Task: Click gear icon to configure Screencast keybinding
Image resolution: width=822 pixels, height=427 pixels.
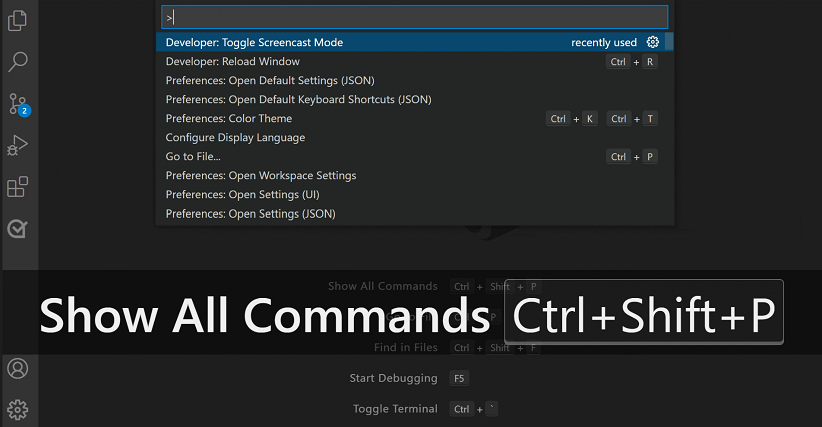Action: (653, 42)
